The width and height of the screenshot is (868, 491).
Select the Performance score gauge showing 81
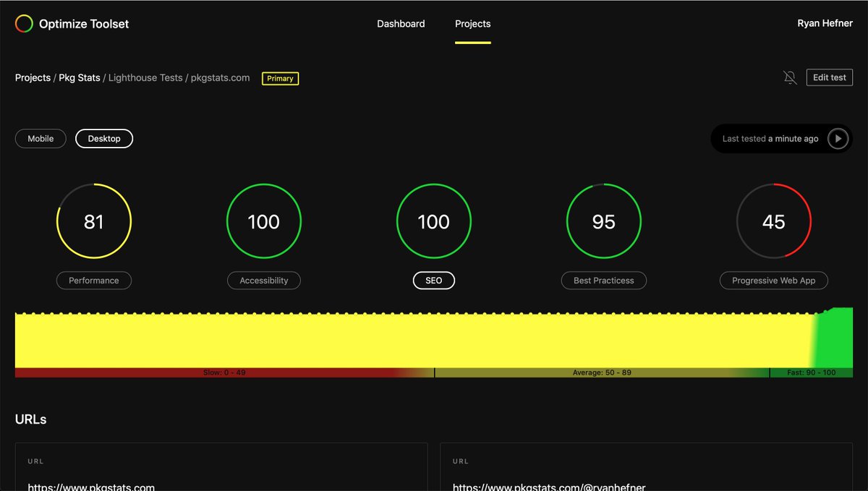tap(94, 221)
